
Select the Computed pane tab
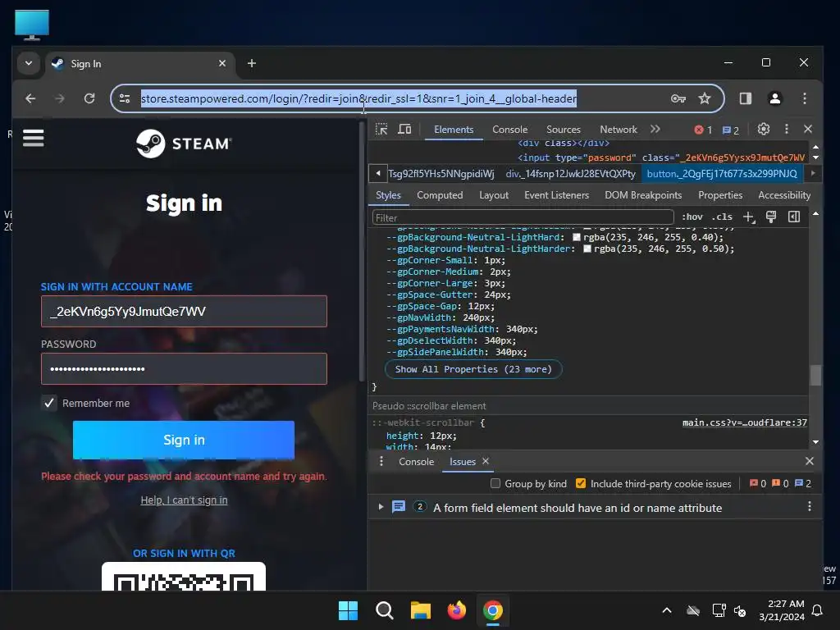440,195
